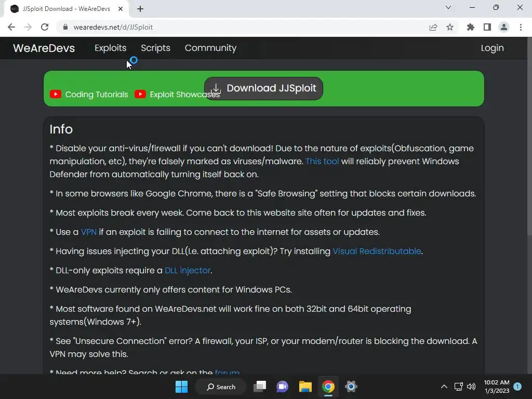Screen dimensions: 532x399
Task: Open Chrome side panel
Action: point(487,27)
